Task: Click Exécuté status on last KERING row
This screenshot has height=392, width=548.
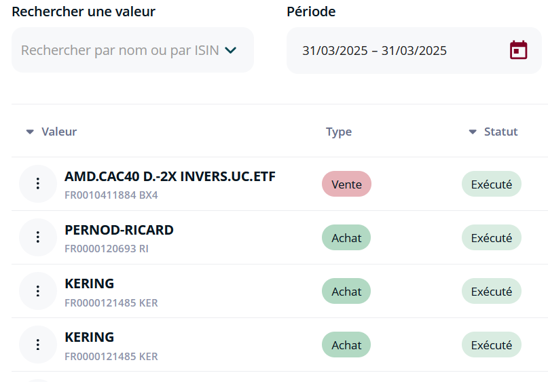Action: pyautogui.click(x=492, y=345)
